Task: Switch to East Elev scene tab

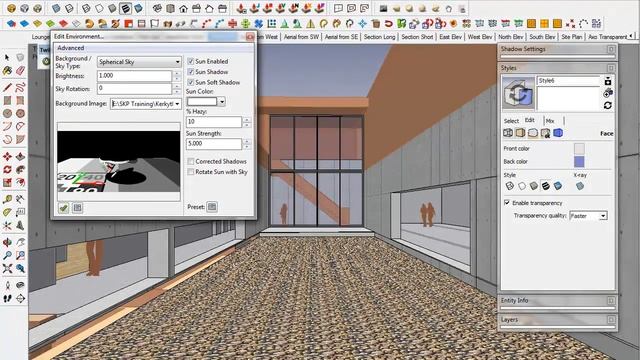Action: click(x=451, y=37)
